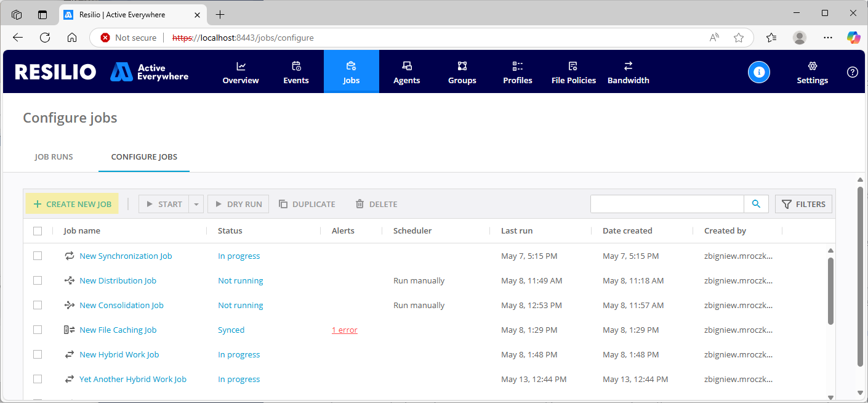Open the Overview dashboard icon
The height and width of the screenshot is (403, 868).
pos(241,67)
